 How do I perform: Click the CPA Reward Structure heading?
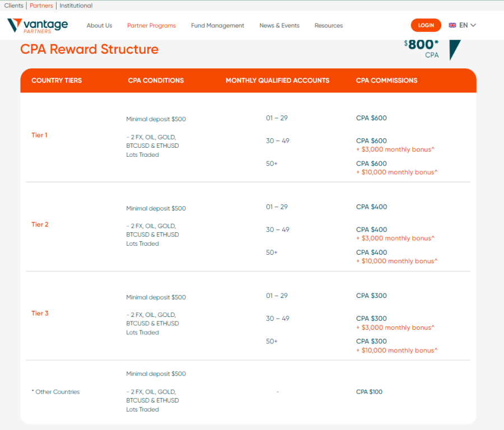pyautogui.click(x=90, y=49)
